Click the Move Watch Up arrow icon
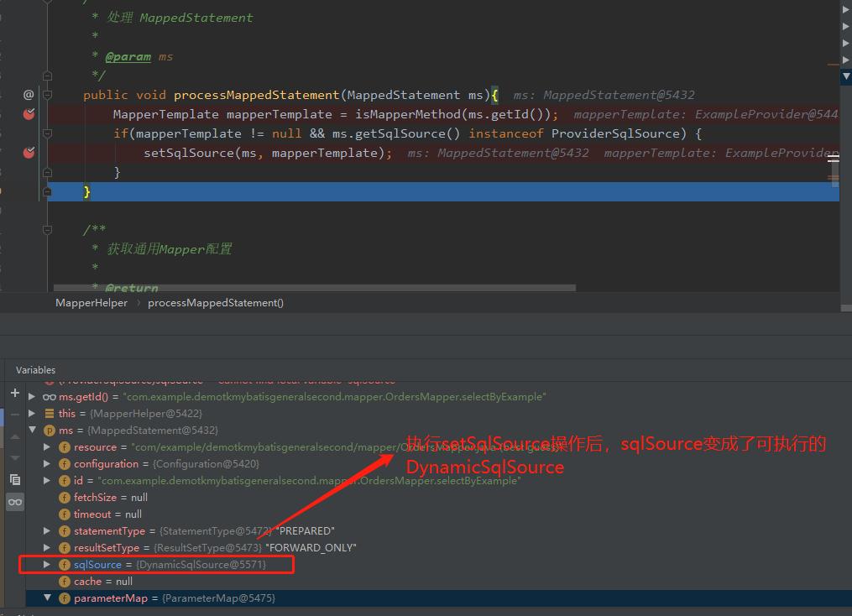The image size is (852, 616). [14, 436]
